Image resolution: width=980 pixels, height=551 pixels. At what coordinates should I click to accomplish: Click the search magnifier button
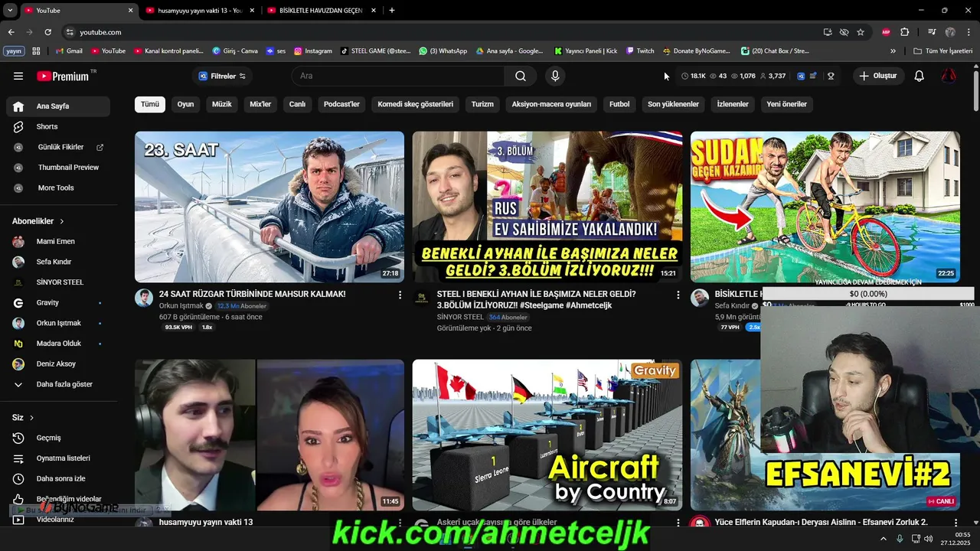click(521, 76)
